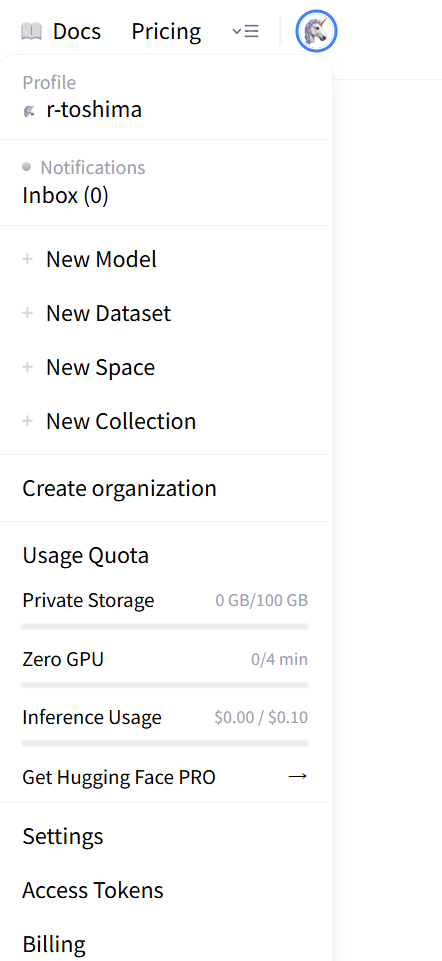This screenshot has width=442, height=961.
Task: Click the plus icon next to New Model
Action: pyautogui.click(x=27, y=259)
